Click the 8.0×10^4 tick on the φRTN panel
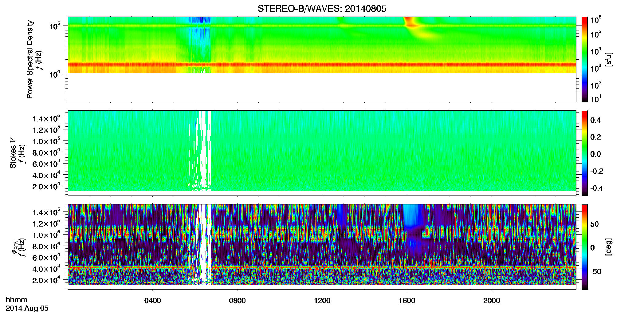Screen dimensions: 644x332 point(46,246)
